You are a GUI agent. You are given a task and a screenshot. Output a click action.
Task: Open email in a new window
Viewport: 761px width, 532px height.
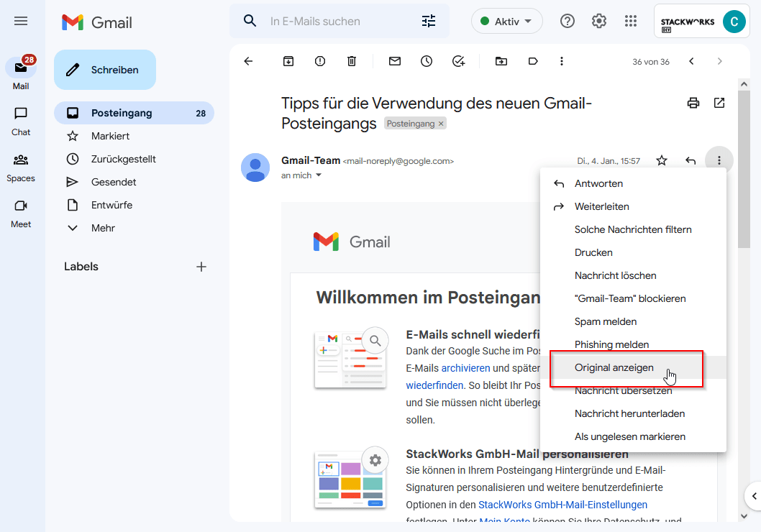point(719,103)
